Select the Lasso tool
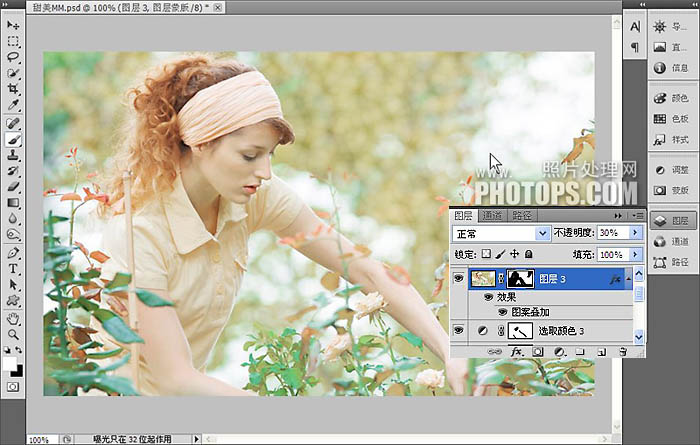The width and height of the screenshot is (700, 445). click(x=14, y=56)
